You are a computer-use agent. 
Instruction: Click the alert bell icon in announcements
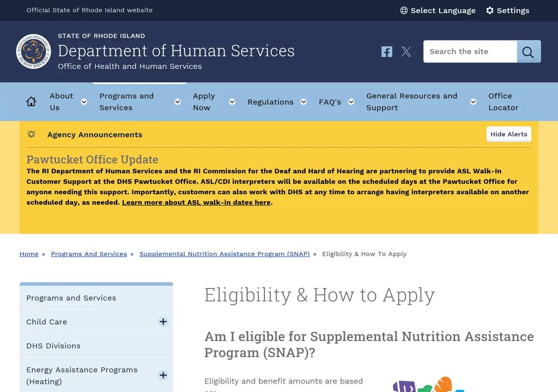pos(32,134)
